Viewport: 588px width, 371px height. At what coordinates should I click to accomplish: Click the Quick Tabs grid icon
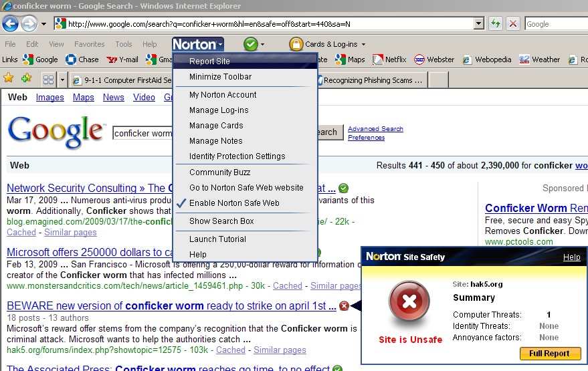point(48,80)
